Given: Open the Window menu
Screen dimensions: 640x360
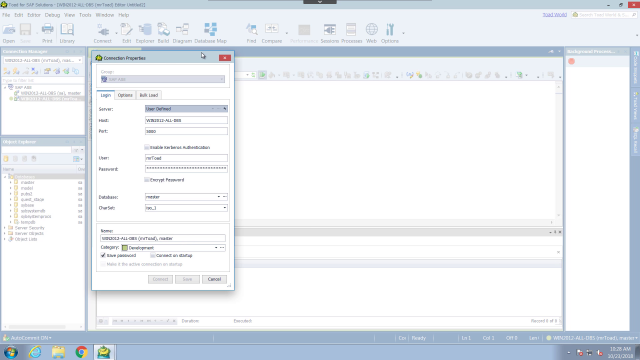Looking at the screenshot, I should click(105, 15).
